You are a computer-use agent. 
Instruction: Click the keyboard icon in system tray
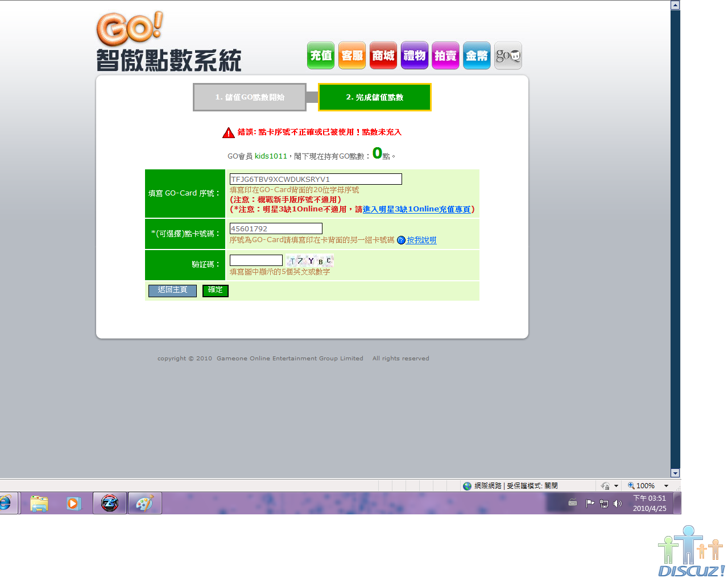pyautogui.click(x=573, y=503)
